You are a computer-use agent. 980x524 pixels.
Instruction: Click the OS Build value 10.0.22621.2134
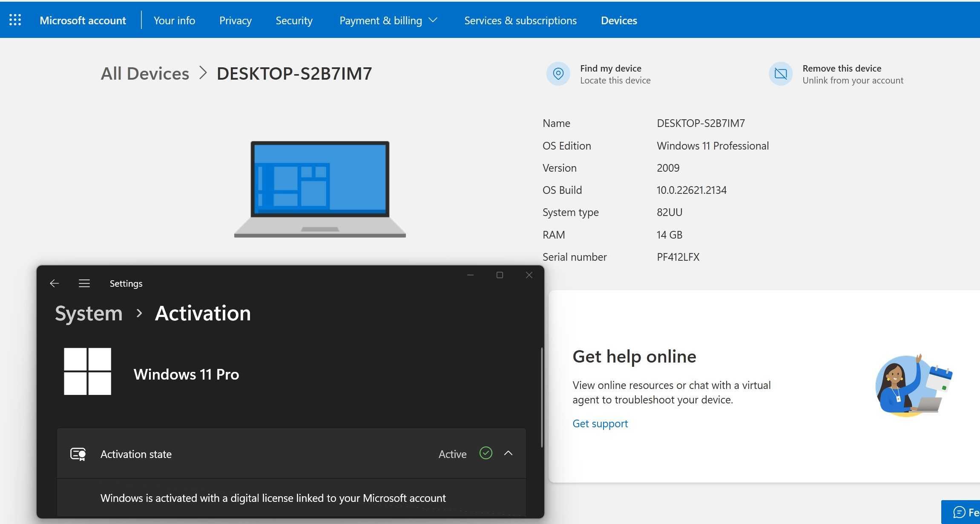(691, 190)
